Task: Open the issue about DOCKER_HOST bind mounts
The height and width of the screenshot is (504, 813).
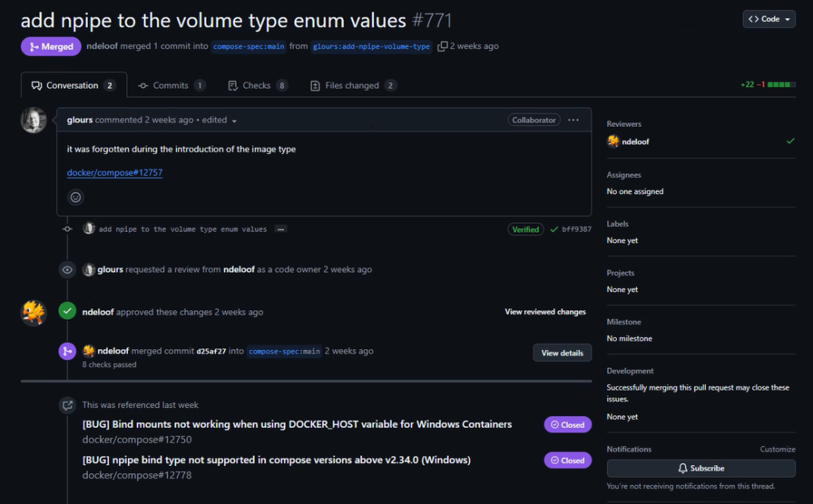Action: pos(297,424)
